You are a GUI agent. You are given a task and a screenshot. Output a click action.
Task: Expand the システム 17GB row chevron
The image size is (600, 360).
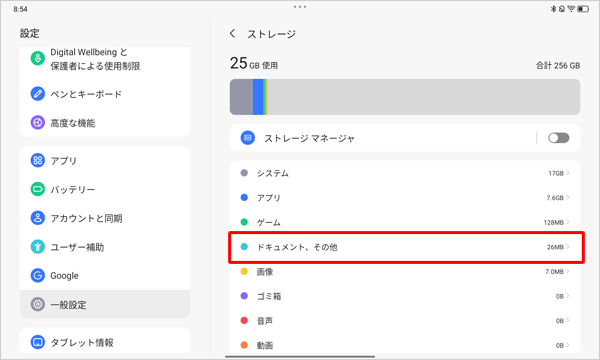pos(567,173)
